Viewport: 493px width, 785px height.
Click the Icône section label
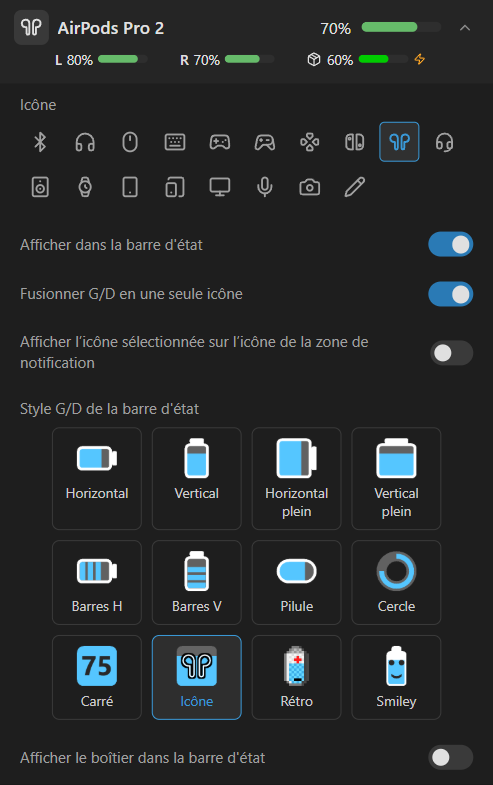click(38, 105)
